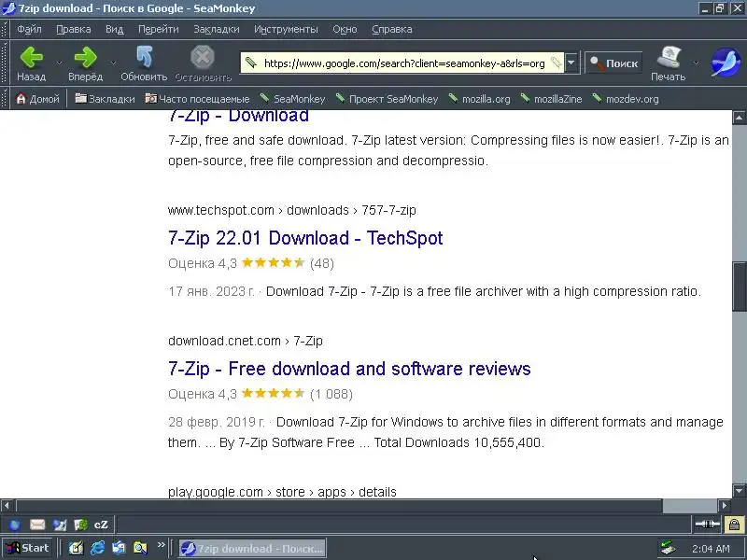This screenshot has width=747, height=560.
Task: Open the Инструменты menu
Action: coord(286,29)
